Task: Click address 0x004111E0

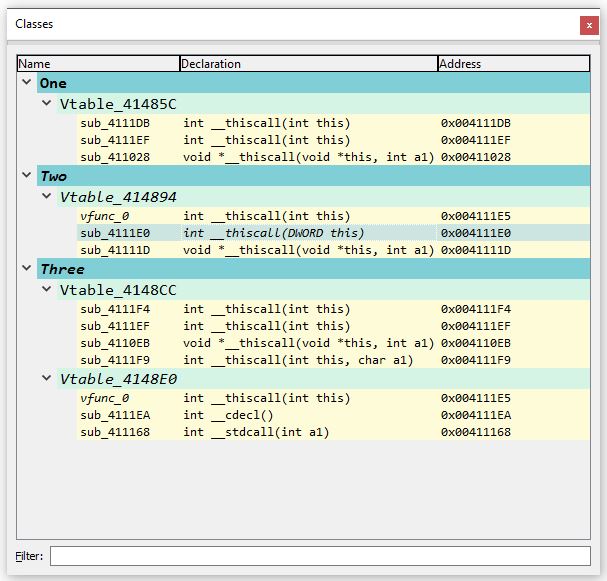Action: 476,233
